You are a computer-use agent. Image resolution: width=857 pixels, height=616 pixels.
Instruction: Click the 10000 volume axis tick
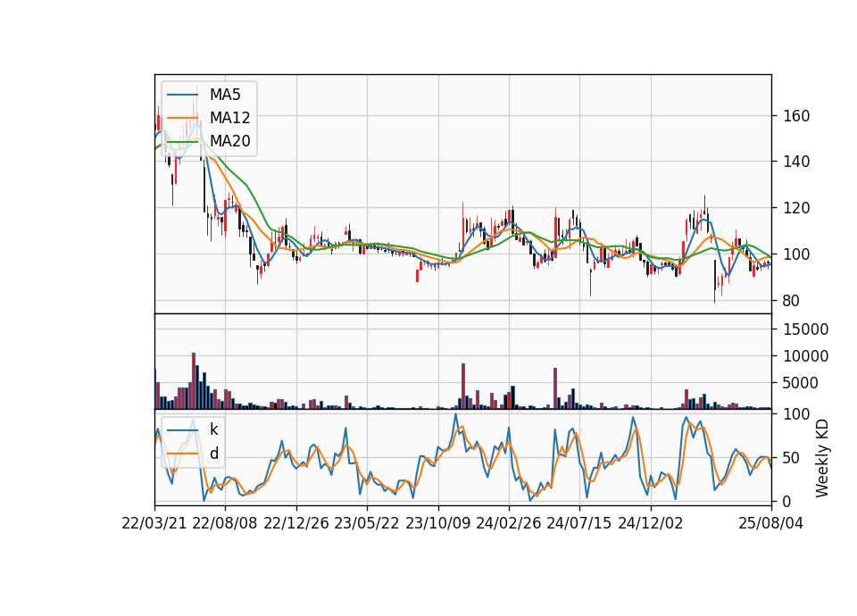(805, 356)
